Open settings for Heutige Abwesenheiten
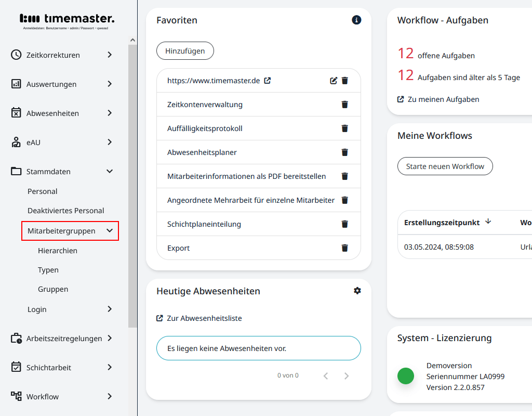This screenshot has height=416, width=532. [357, 291]
